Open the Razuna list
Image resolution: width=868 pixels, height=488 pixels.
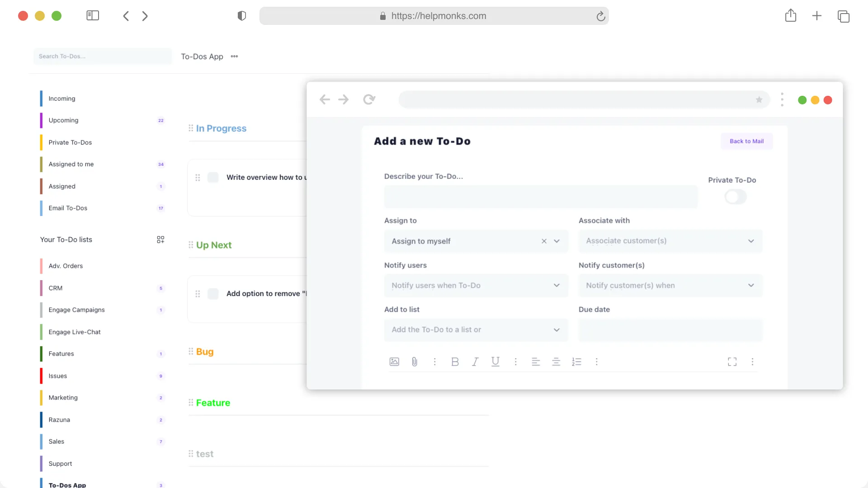(59, 420)
